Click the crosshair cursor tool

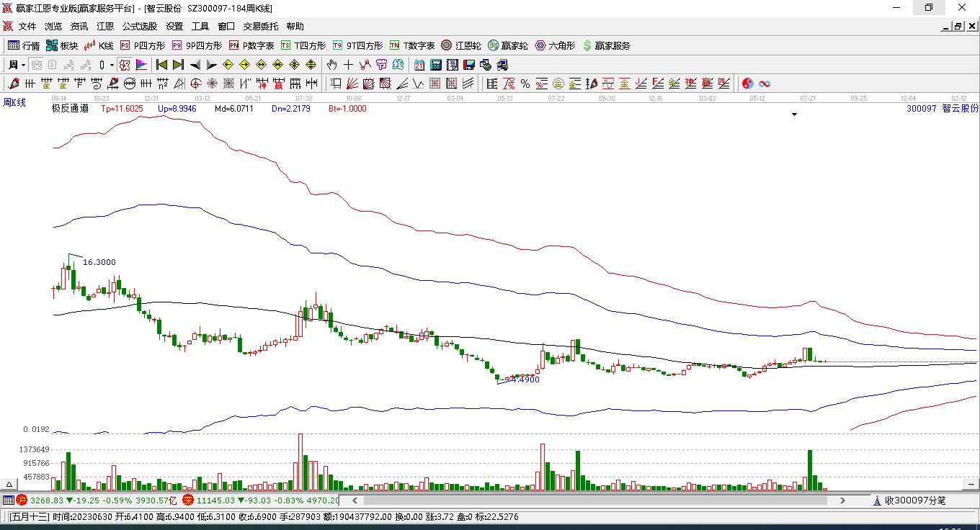[x=349, y=65]
